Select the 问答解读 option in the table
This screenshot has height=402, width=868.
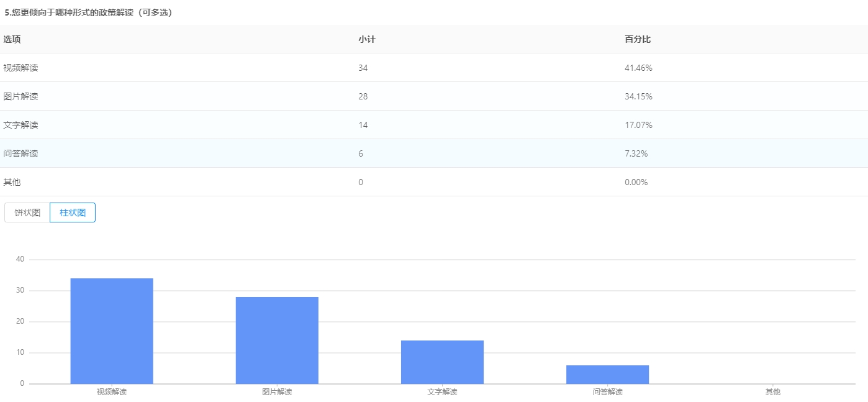pyautogui.click(x=20, y=153)
